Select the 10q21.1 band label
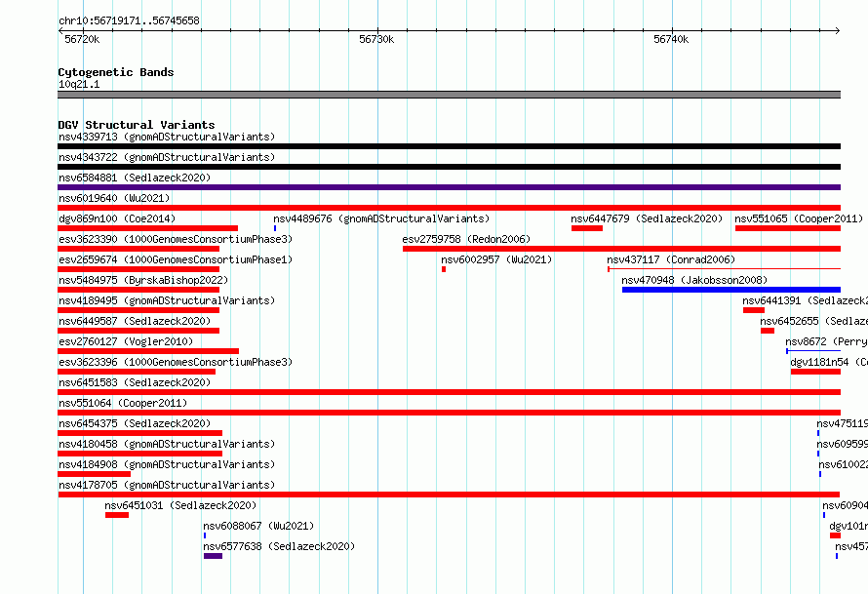Viewport: 868px width, 594px height. pos(79,84)
